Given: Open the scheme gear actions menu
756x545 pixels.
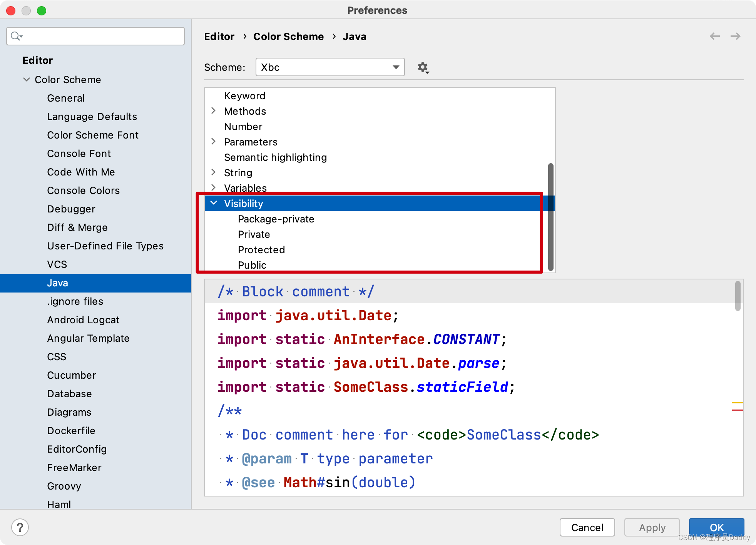Looking at the screenshot, I should [423, 67].
